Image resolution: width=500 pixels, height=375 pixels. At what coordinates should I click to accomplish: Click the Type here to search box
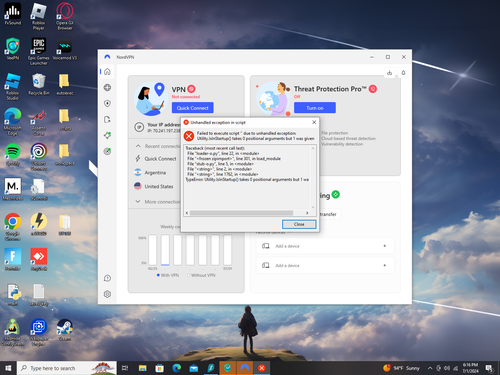pos(67,368)
